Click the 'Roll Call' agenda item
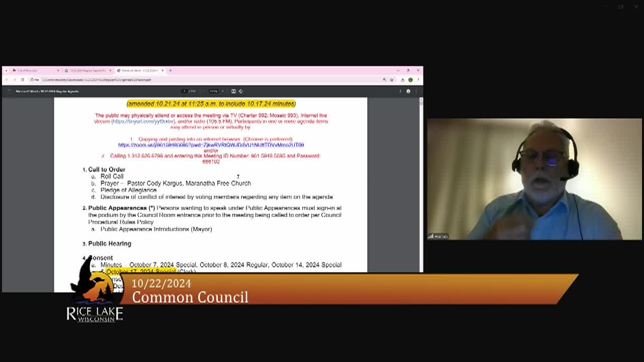The width and height of the screenshot is (644, 362). [112, 176]
